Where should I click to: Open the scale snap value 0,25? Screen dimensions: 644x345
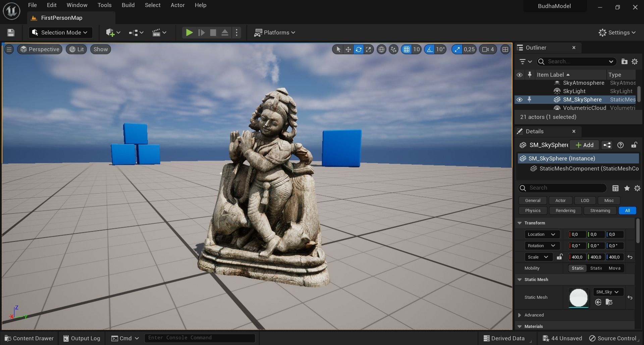[x=469, y=50]
